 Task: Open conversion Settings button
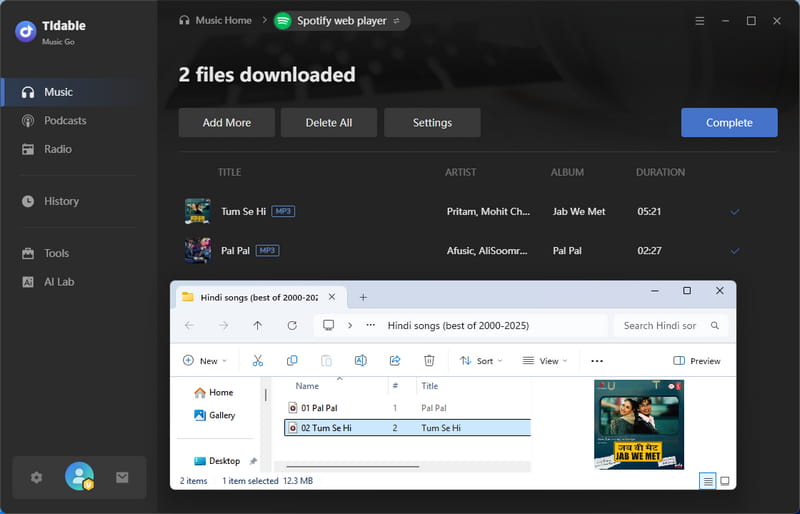tap(432, 123)
